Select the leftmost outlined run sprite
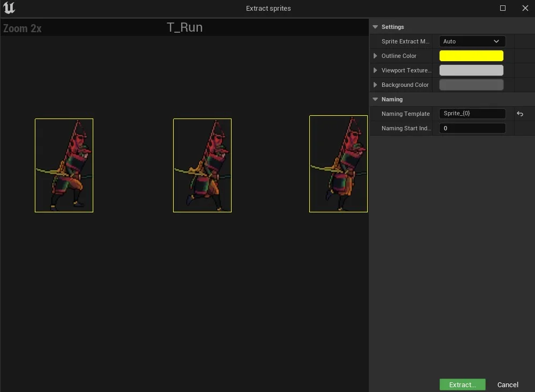The image size is (535, 392). (64, 166)
